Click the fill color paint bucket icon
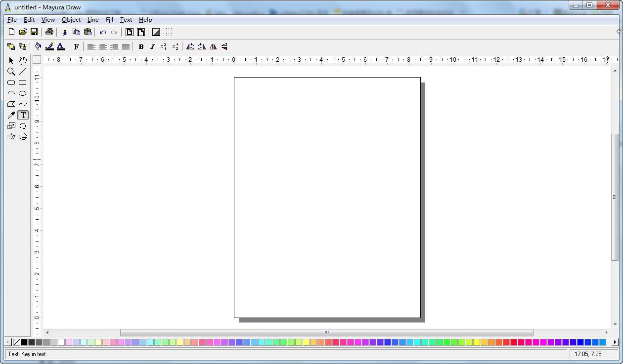The image size is (623, 364). pyautogui.click(x=38, y=46)
